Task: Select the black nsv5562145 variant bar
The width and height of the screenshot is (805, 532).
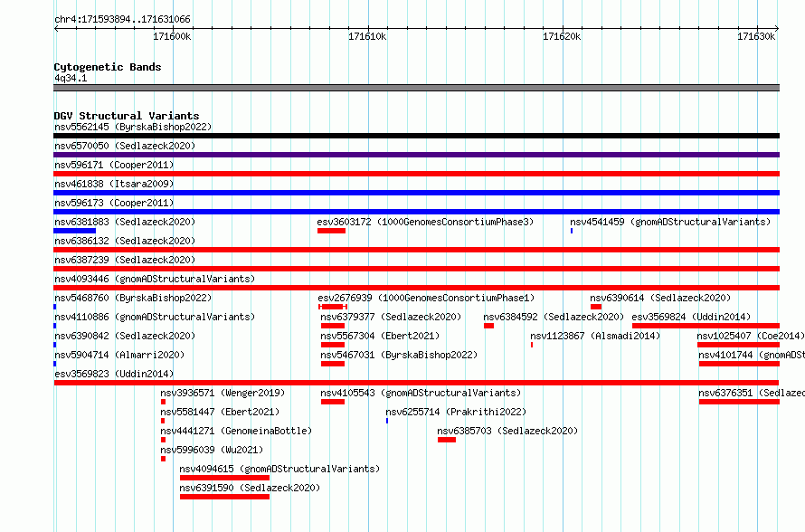Action: [416, 136]
